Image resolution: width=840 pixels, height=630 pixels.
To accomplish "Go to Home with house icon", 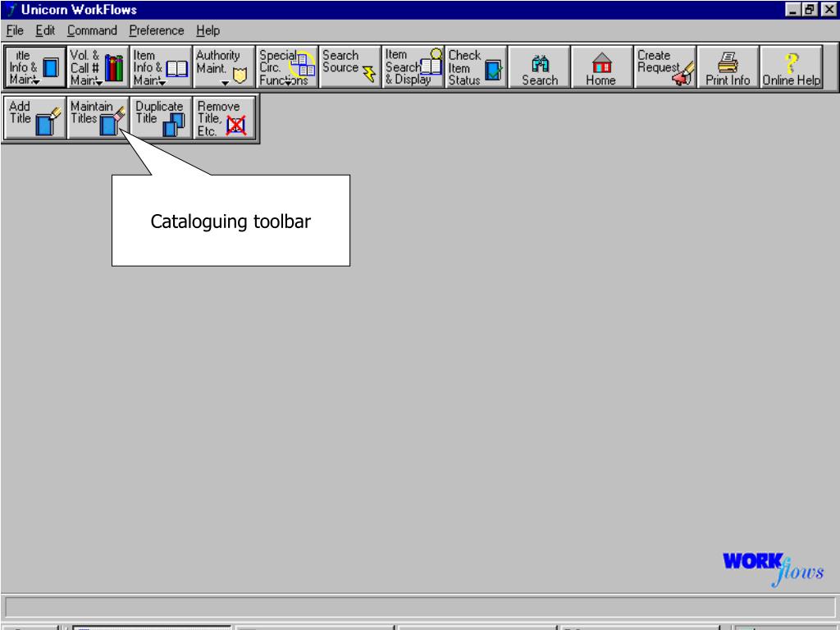I will coord(602,67).
